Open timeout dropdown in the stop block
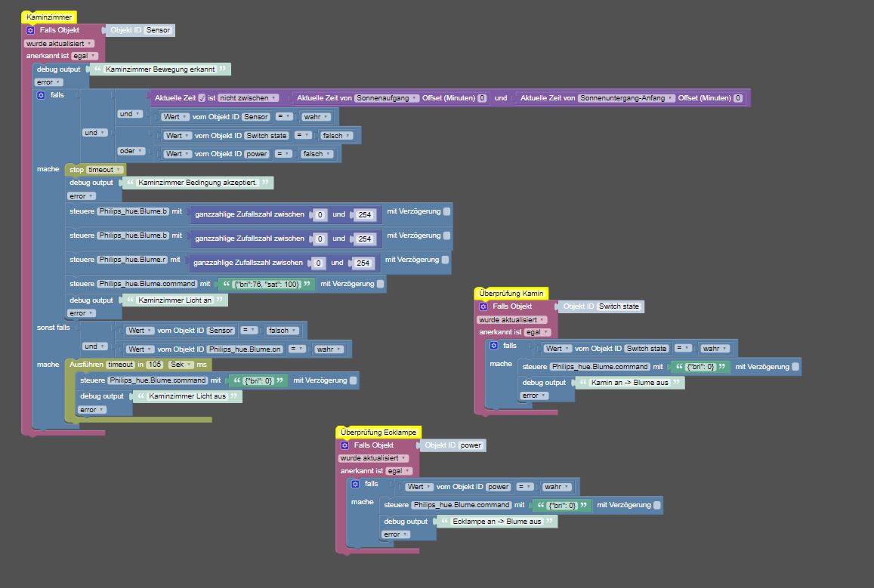Screen dimensions: 874x588 click(104, 170)
